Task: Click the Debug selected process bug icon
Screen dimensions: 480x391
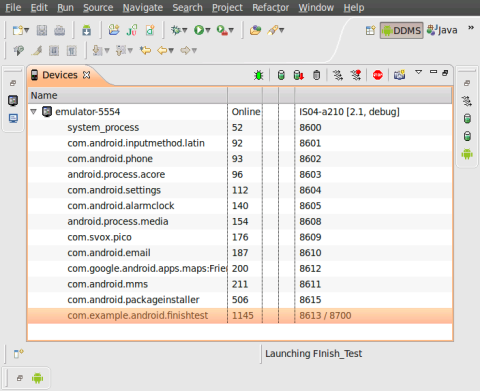Action: point(258,75)
